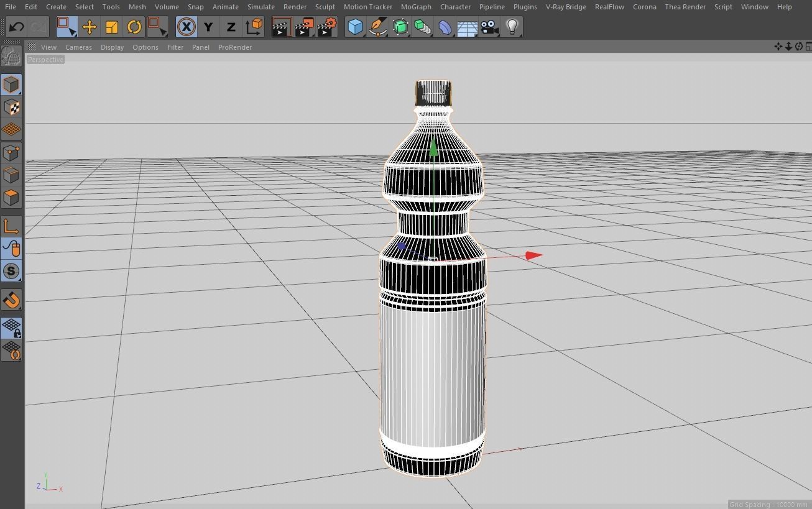Toggle Locked Workplane icon
The height and width of the screenshot is (509, 812).
point(11,328)
